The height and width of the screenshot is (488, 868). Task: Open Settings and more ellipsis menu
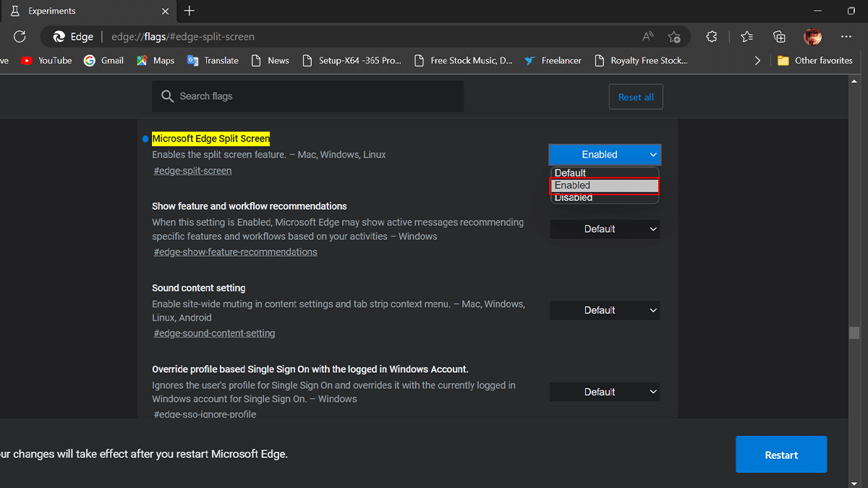[x=846, y=37]
